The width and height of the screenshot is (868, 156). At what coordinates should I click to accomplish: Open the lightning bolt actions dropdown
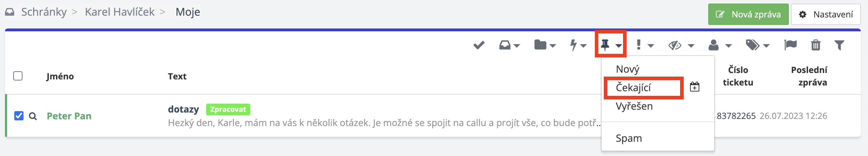tap(578, 45)
